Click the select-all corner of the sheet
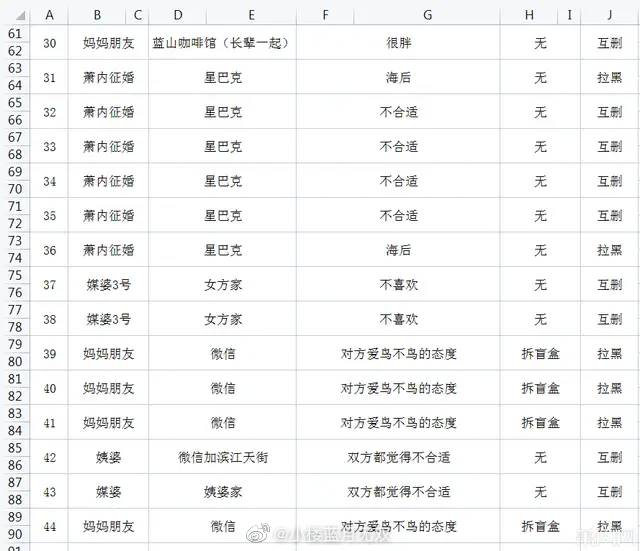 click(x=14, y=15)
